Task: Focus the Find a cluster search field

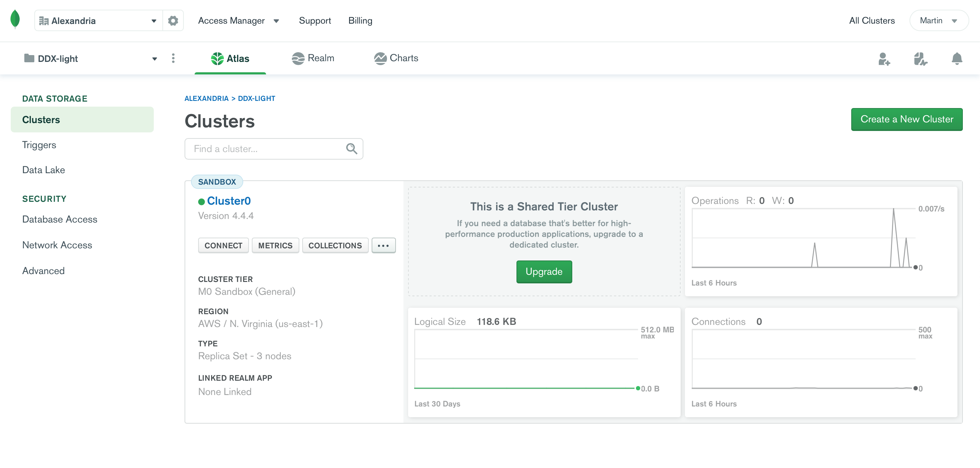Action: pyautogui.click(x=274, y=149)
